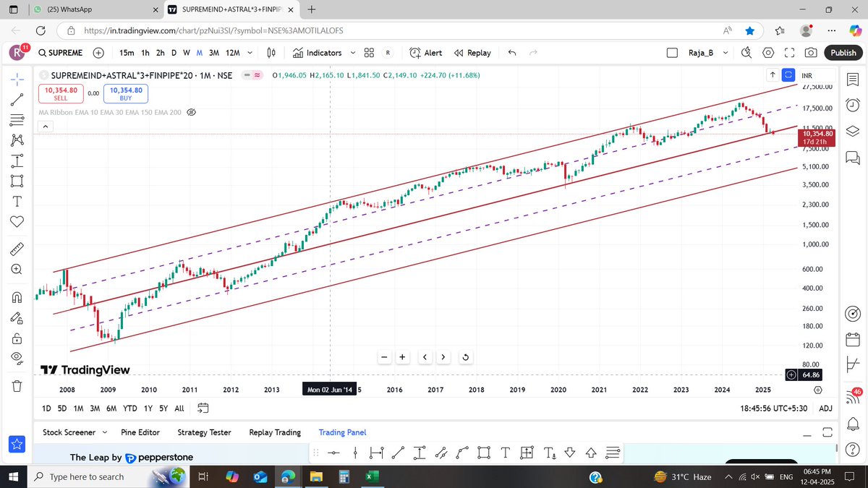Open the Pine Editor tab
Viewport: 868px width, 488px height.
tap(140, 432)
